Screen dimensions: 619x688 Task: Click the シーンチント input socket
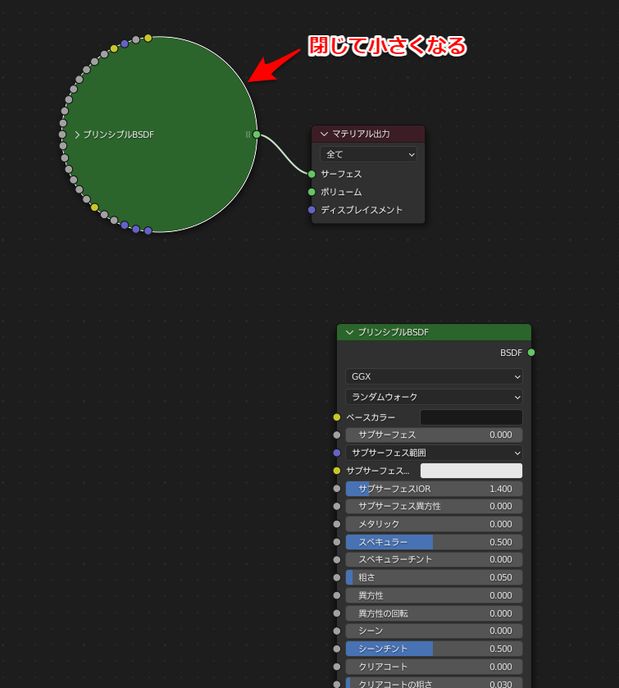point(336,649)
